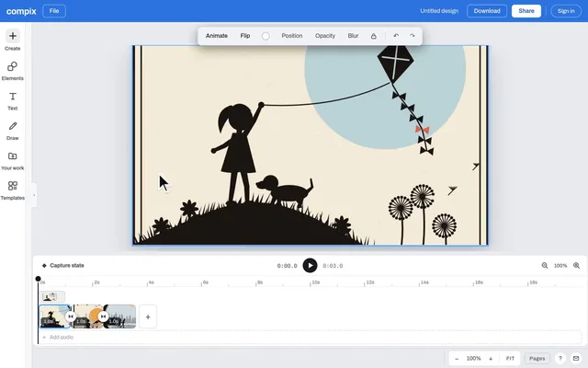Open Your work folder
The image size is (588, 368).
[12, 160]
